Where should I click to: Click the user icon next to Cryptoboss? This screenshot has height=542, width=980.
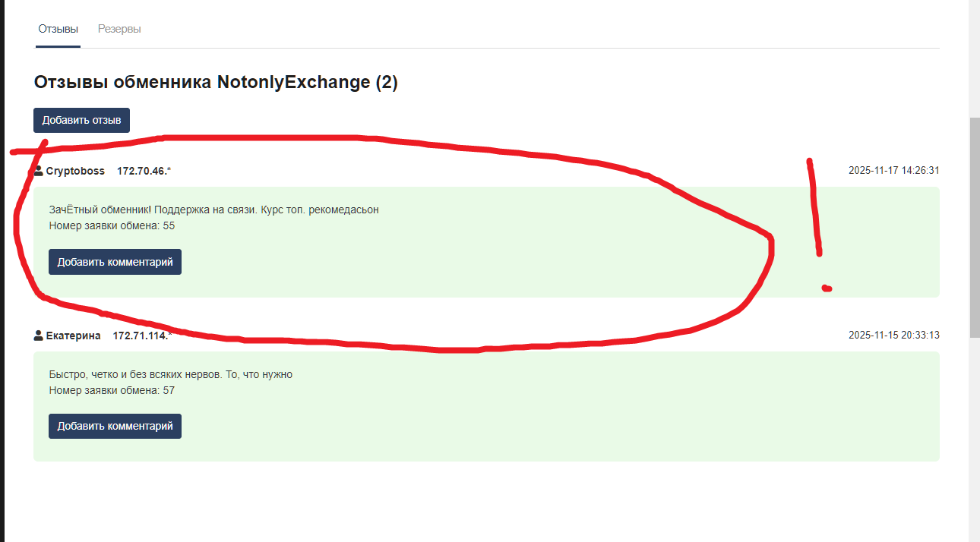pos(38,170)
